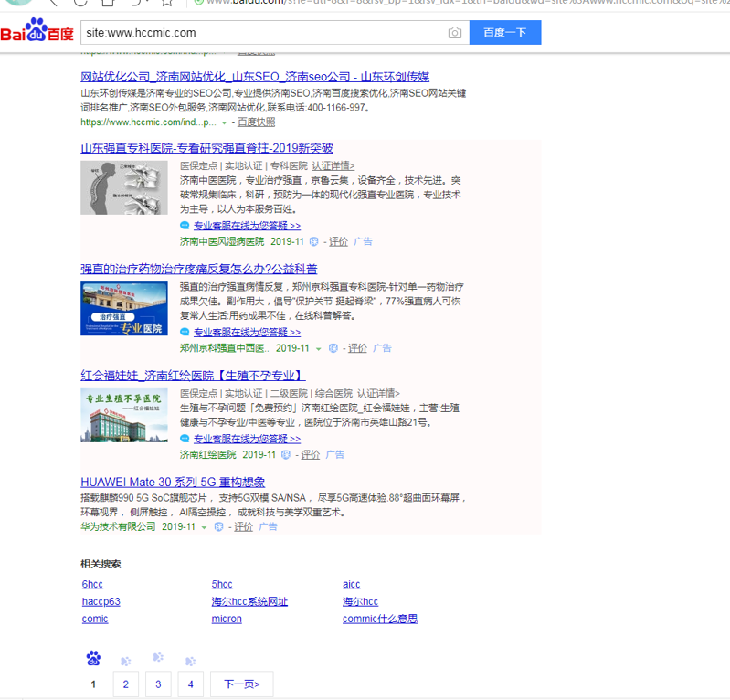Viewport: 730px width, 700px height.
Task: Click 济南中医风湿病医院 source link
Action: pos(222,241)
